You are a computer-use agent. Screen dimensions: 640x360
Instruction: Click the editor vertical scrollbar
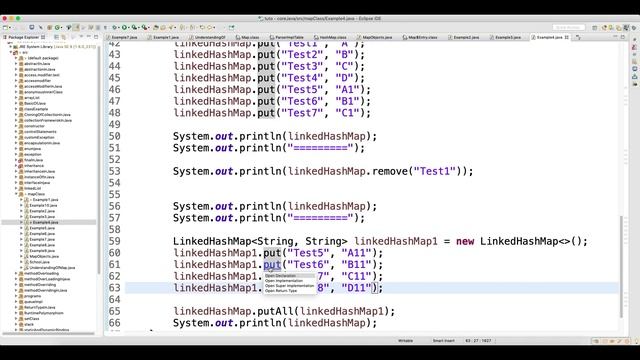click(621, 266)
